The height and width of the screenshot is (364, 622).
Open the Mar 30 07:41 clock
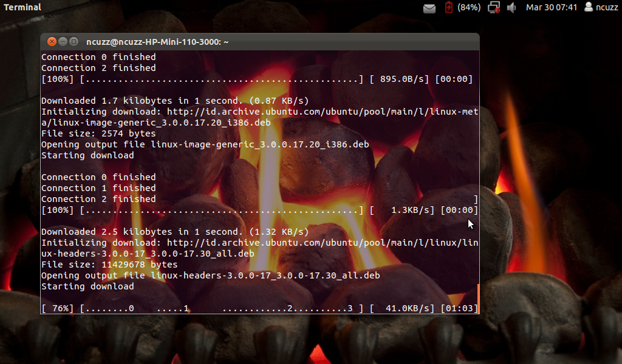(x=552, y=7)
